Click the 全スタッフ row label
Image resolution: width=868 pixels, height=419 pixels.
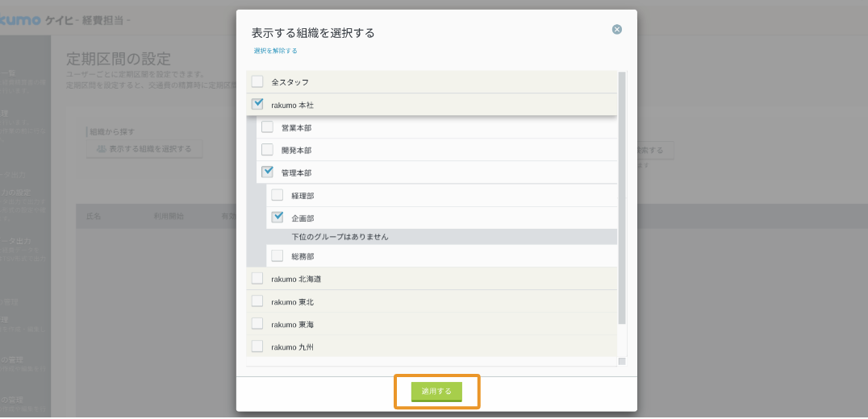(290, 82)
